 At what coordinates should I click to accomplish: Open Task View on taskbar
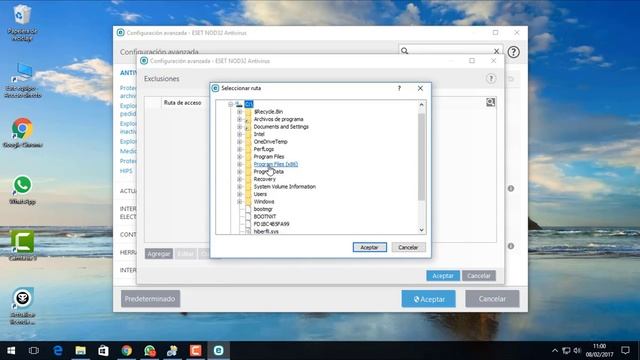tap(34, 351)
